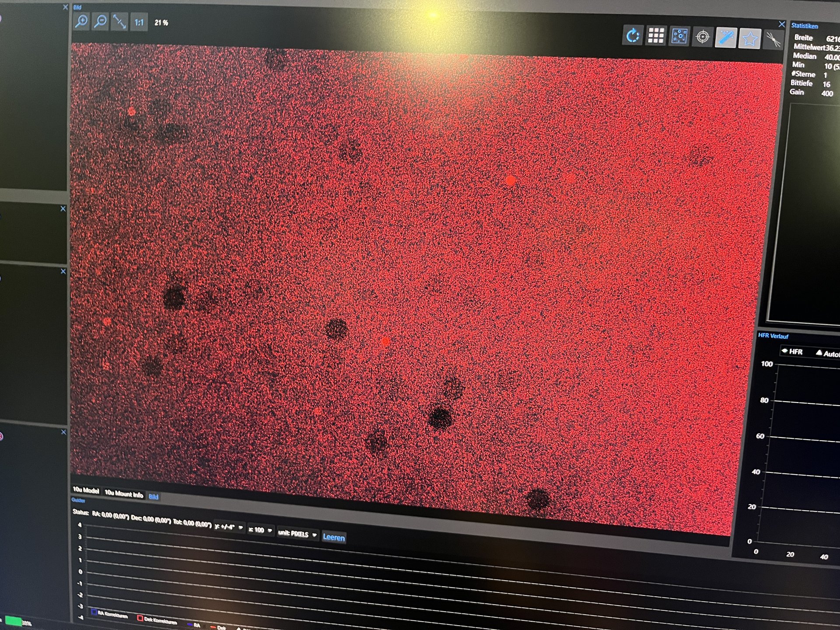This screenshot has width=840, height=630.
Task: Click the Gain value 400
Action: [827, 94]
